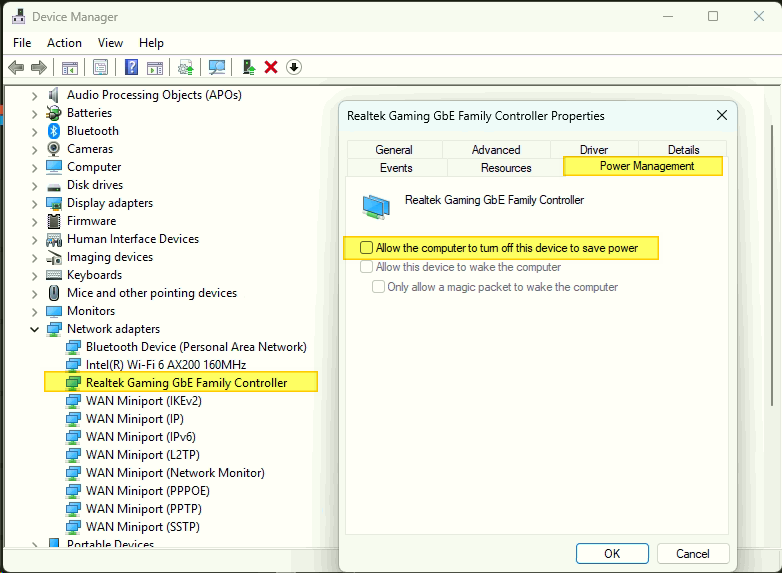Image resolution: width=782 pixels, height=573 pixels.
Task: Scan for hardware changes via the monitor icon
Action: [216, 67]
